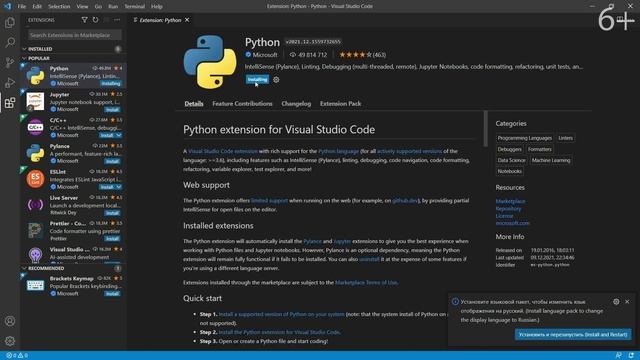Collapse the RECOMMENDED section
640x360 pixels.
click(24, 268)
